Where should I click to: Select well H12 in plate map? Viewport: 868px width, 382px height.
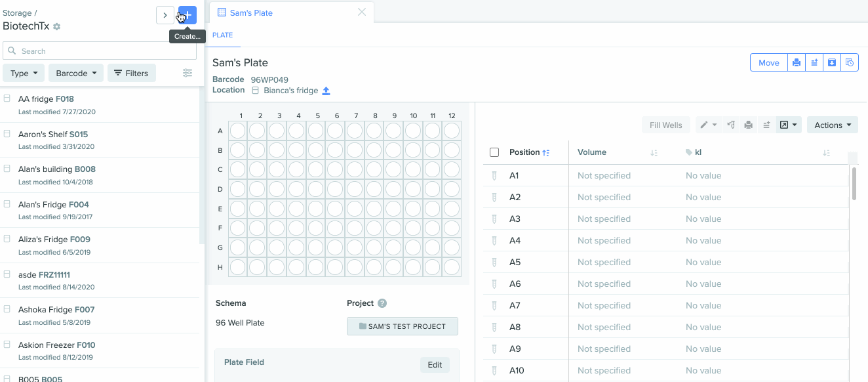[x=452, y=267]
